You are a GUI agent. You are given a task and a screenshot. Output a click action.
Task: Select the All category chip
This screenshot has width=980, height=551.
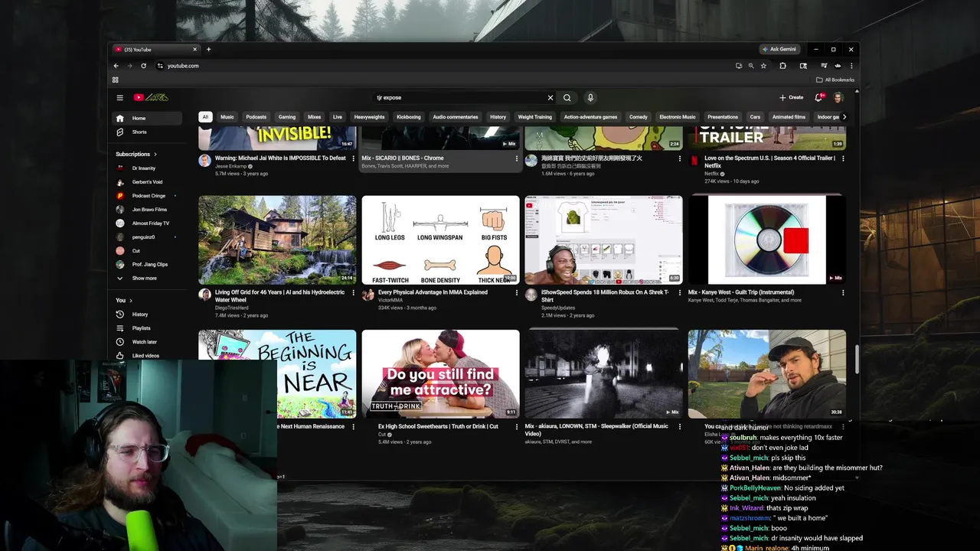point(205,117)
